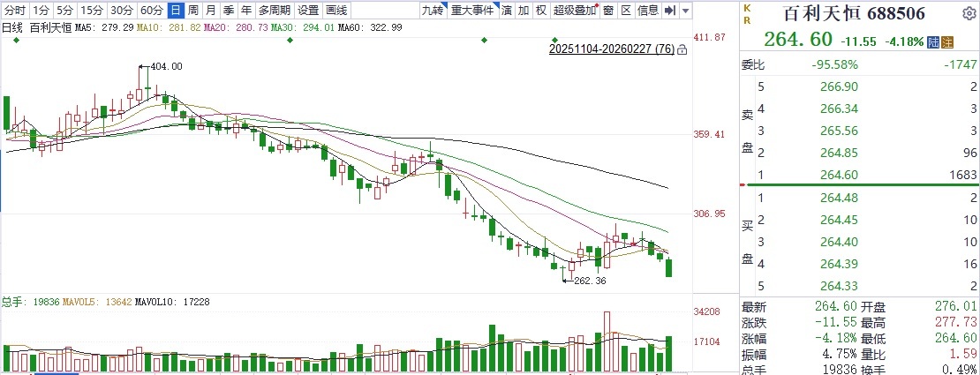
Task: Open the 超级叠加 overlay button
Action: pyautogui.click(x=575, y=11)
